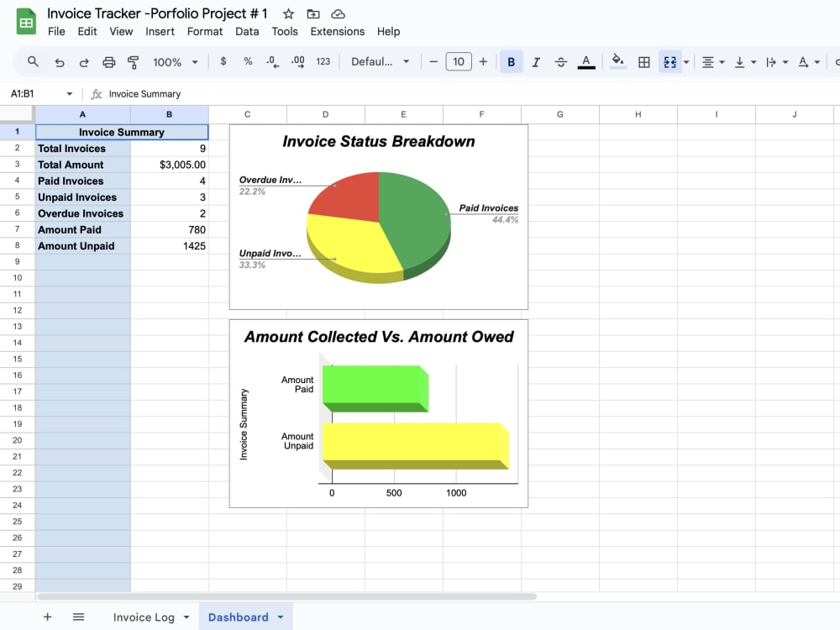This screenshot has width=840, height=630.
Task: Open Invoice Log tab options arrow
Action: click(186, 617)
